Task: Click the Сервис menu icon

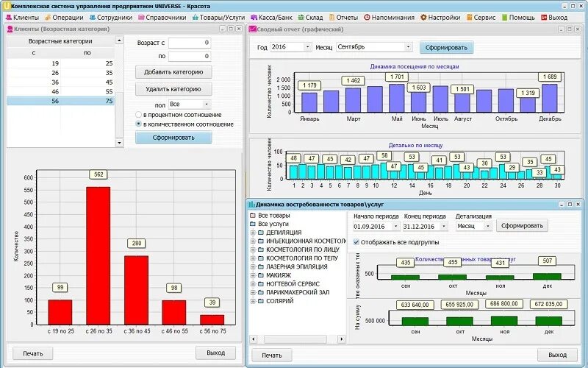Action: [x=470, y=17]
